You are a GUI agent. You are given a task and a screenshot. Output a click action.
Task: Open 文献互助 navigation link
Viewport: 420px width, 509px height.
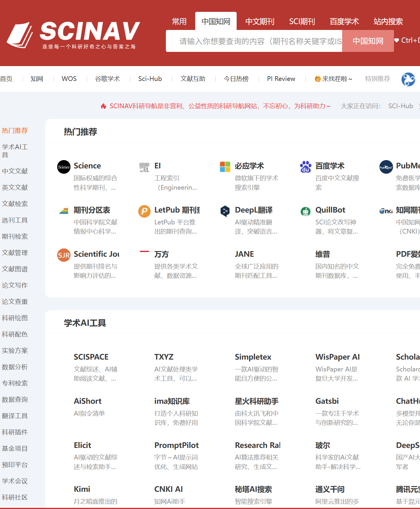tap(193, 79)
